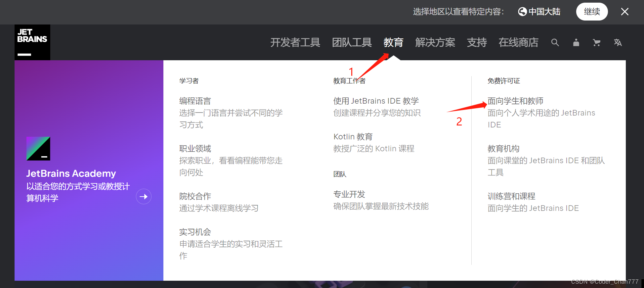
Task: Click the 教授广泛的 Kotlin 课程 description
Action: (x=374, y=149)
